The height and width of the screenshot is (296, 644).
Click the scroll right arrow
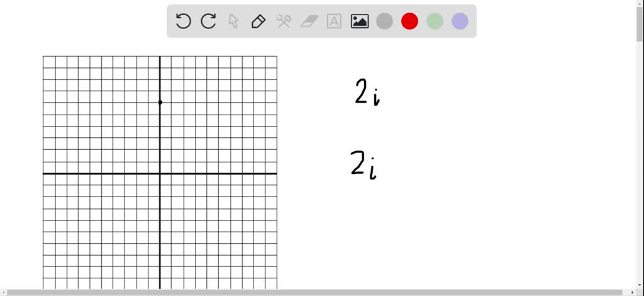(x=633, y=293)
